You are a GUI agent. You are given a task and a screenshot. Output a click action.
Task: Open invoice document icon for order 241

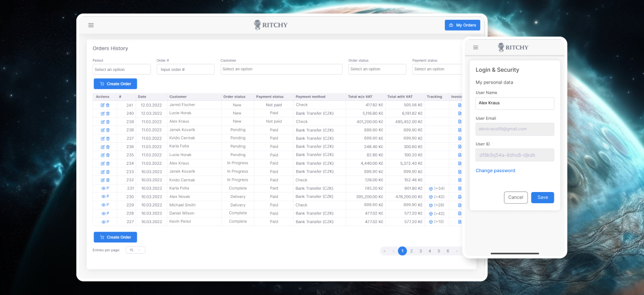[x=459, y=105]
